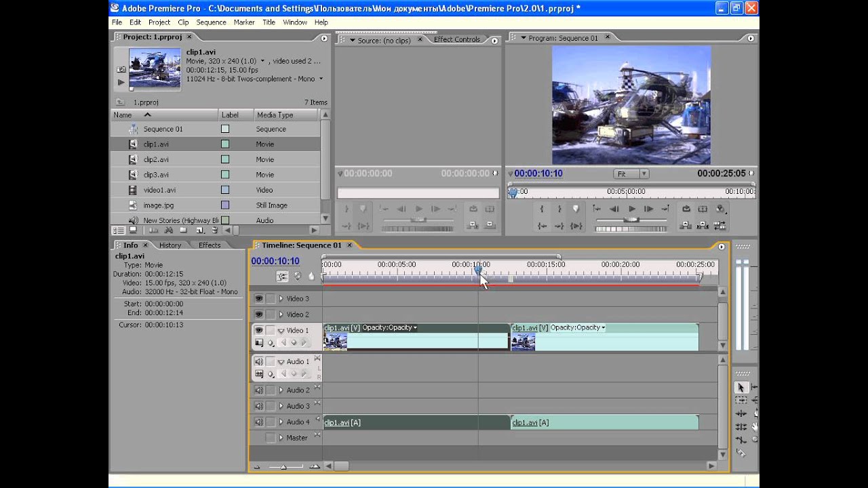The height and width of the screenshot is (488, 868).
Task: Open Output options in Program monitor
Action: point(720,209)
